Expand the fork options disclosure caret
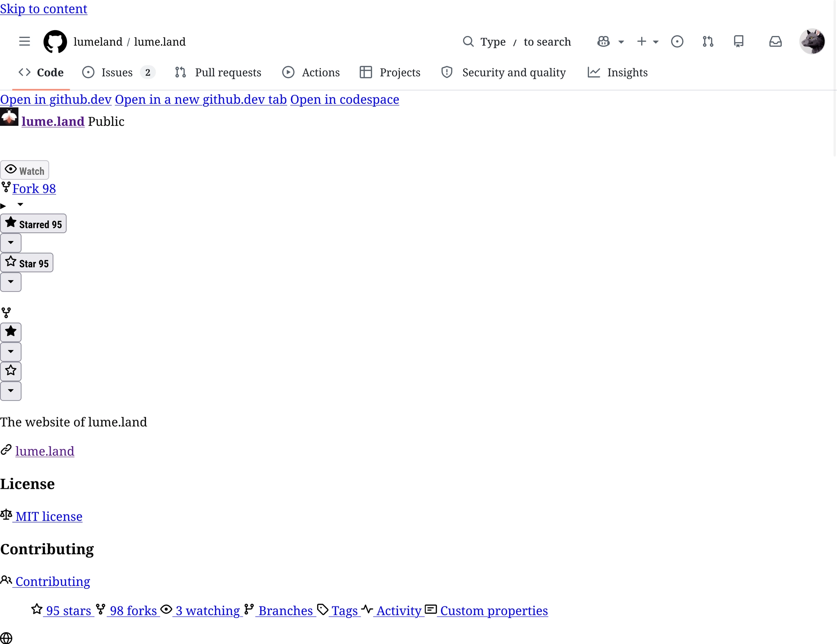Viewport: 837px width, 644px height. click(20, 204)
